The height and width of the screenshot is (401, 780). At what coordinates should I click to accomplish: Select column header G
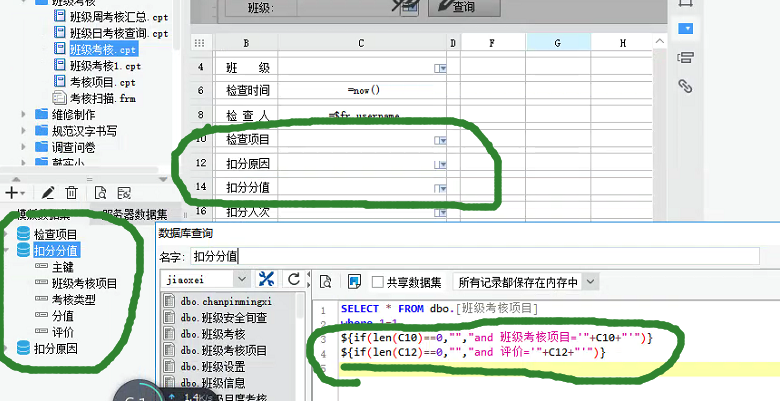coord(558,43)
